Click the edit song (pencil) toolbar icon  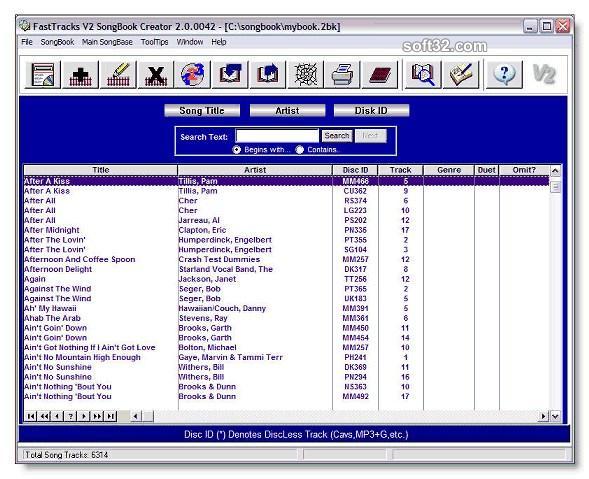[x=118, y=74]
